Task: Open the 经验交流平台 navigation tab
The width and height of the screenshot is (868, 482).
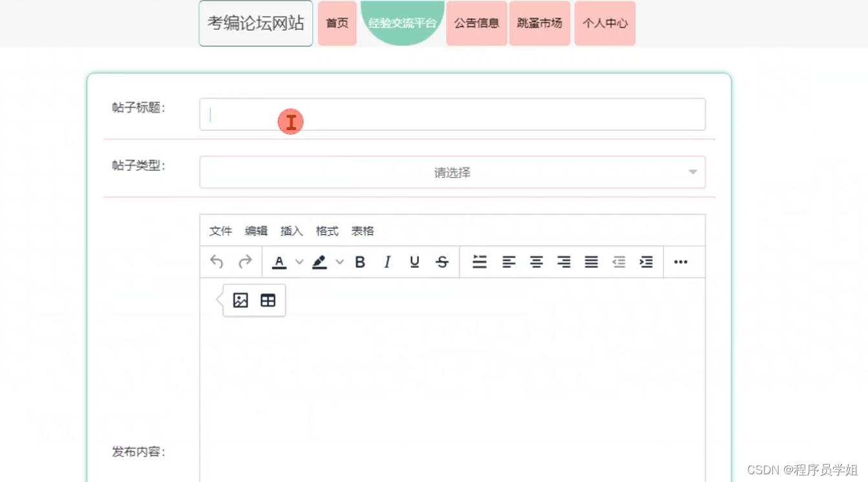Action: (x=403, y=23)
